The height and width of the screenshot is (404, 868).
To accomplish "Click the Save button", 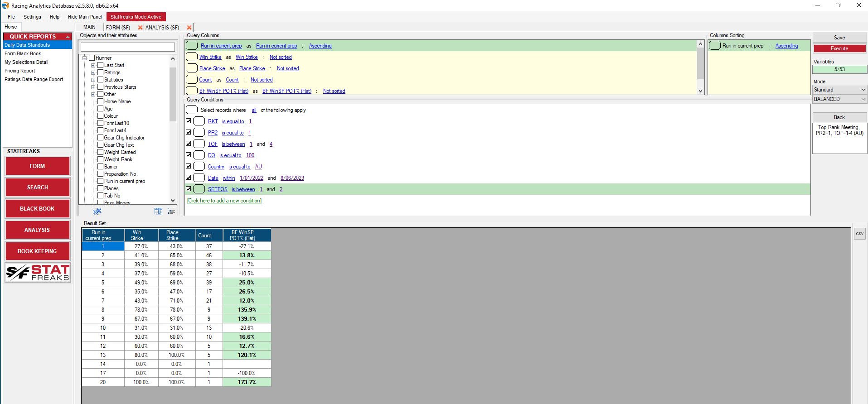I will (x=839, y=38).
